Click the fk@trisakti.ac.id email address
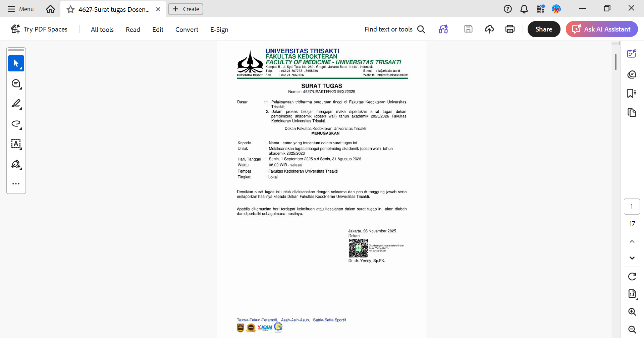 pos(389,71)
